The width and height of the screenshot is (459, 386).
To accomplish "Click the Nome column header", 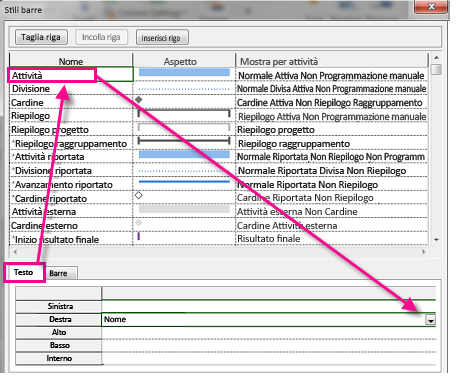I will tap(71, 61).
